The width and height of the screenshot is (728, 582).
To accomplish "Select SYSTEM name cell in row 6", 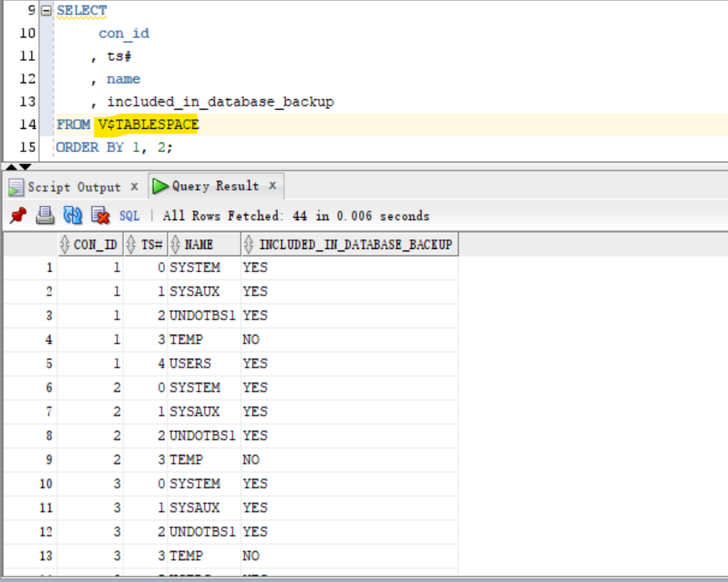I will [204, 387].
